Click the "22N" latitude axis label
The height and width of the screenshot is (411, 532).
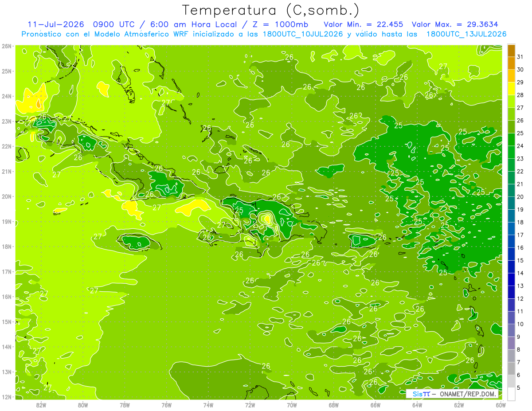tap(6, 146)
